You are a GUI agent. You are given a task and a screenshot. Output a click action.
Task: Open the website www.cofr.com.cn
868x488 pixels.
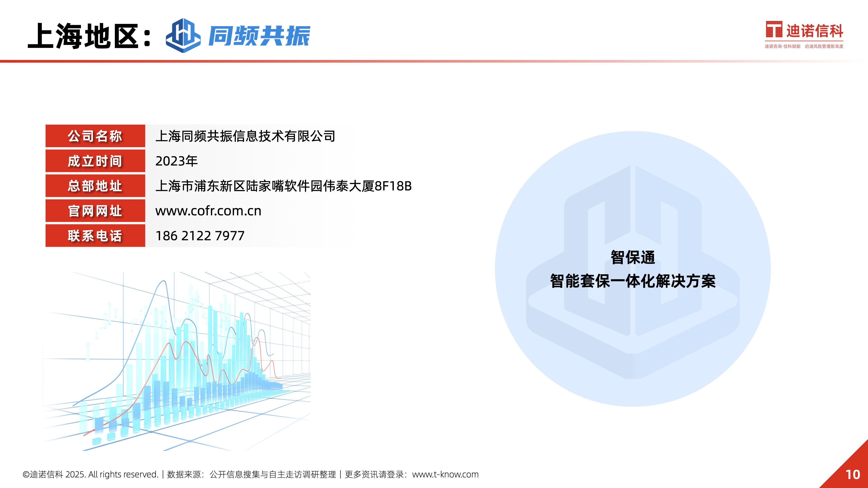click(208, 211)
